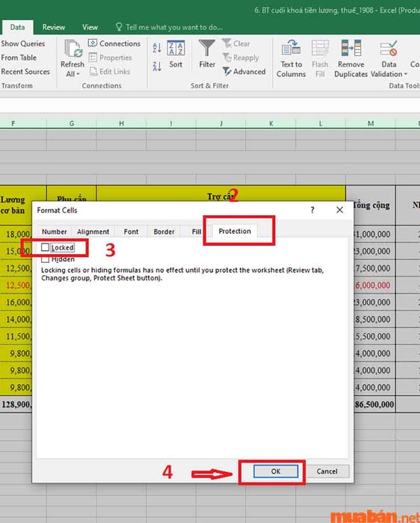The height and width of the screenshot is (523, 420).
Task: Open the Font tab in Format Cells
Action: point(131,232)
